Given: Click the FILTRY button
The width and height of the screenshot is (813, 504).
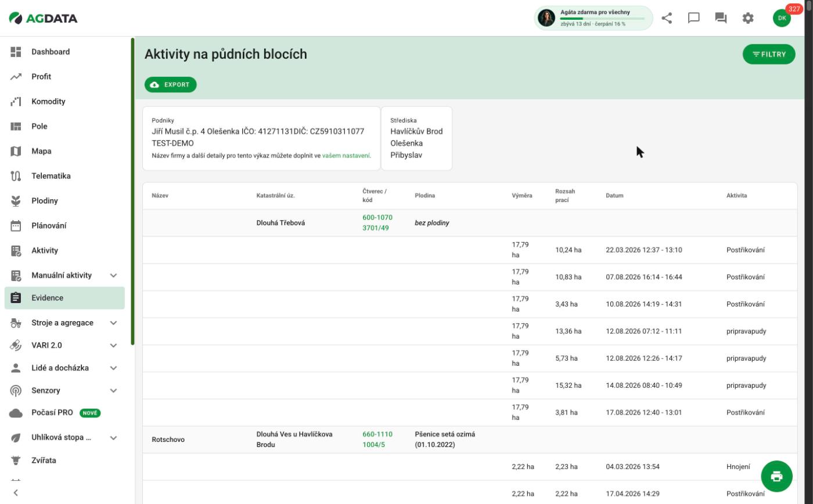Looking at the screenshot, I should (x=769, y=55).
